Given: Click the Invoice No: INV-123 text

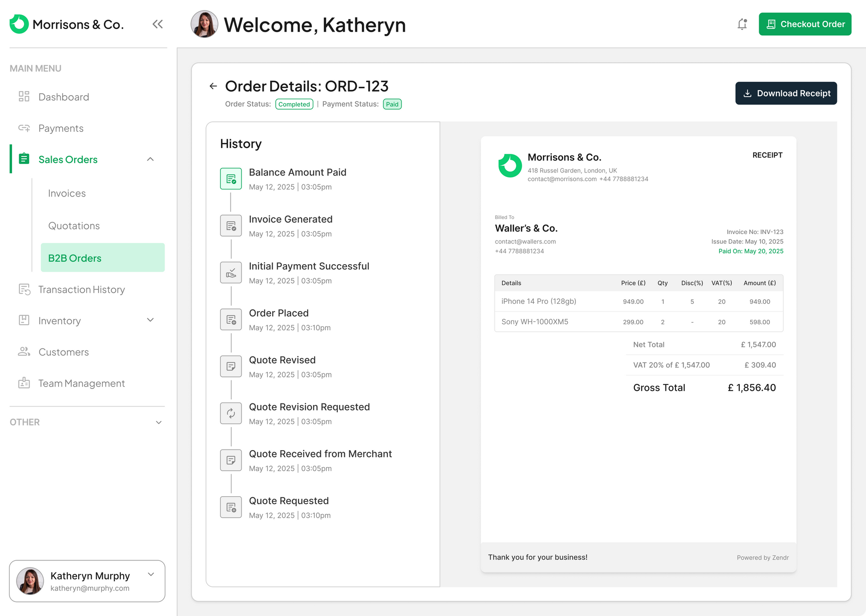Looking at the screenshot, I should [x=755, y=232].
